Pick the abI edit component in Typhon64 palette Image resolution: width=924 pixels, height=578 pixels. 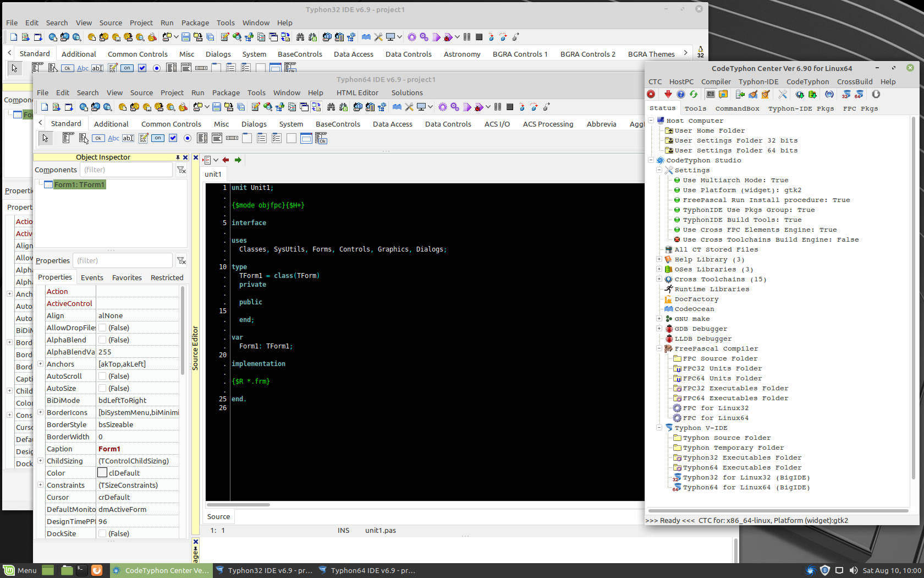point(128,138)
